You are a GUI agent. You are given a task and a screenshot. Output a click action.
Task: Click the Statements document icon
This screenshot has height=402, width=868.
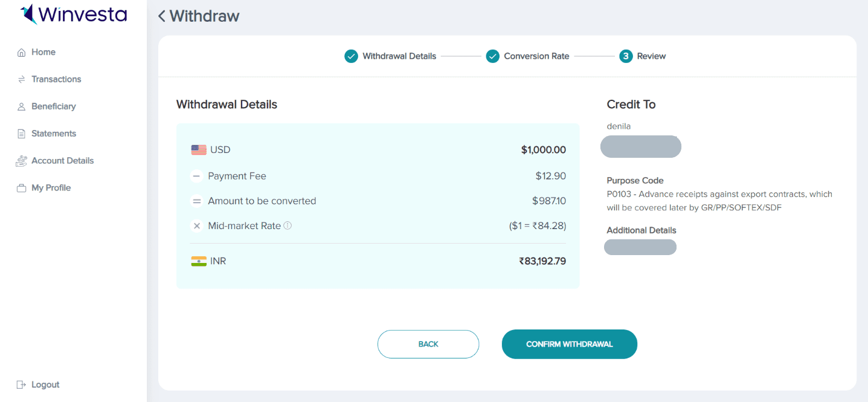(x=22, y=134)
